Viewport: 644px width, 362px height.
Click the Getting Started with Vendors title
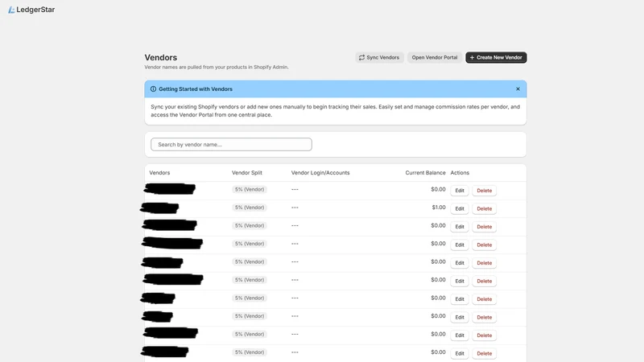tap(196, 89)
